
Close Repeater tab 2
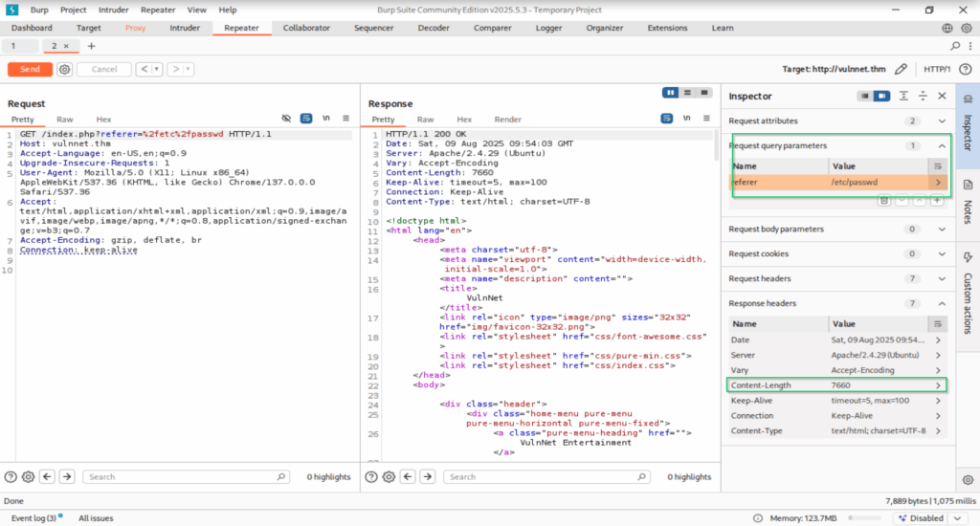66,46
